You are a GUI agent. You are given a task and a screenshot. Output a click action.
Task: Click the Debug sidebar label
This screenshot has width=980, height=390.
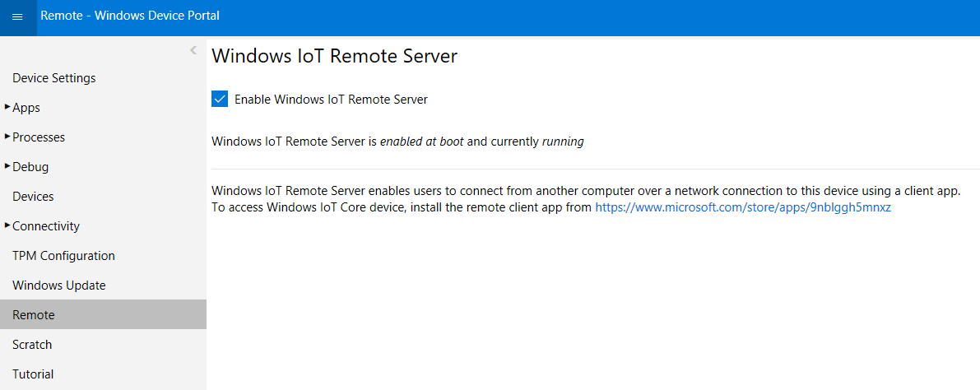point(30,167)
